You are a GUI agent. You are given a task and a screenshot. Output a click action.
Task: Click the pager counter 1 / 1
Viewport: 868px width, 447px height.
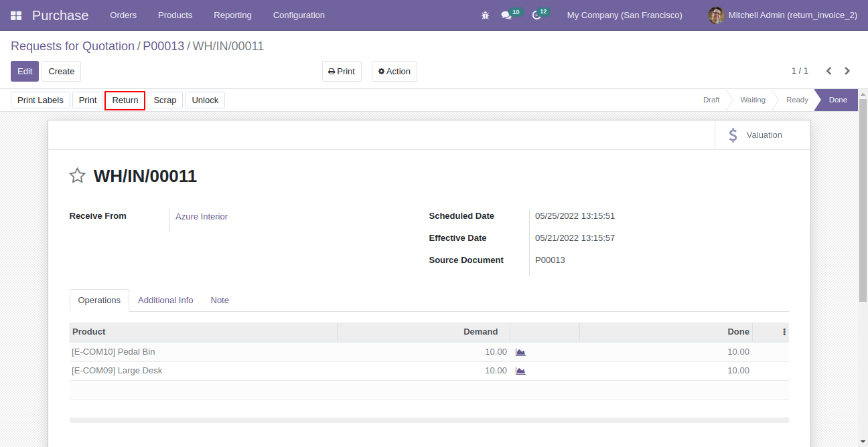800,71
